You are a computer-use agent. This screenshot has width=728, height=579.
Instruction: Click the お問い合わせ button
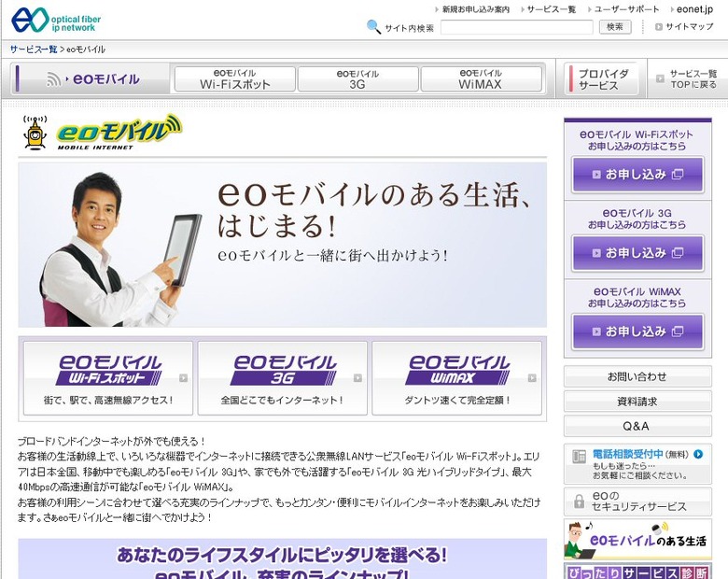pyautogui.click(x=637, y=376)
